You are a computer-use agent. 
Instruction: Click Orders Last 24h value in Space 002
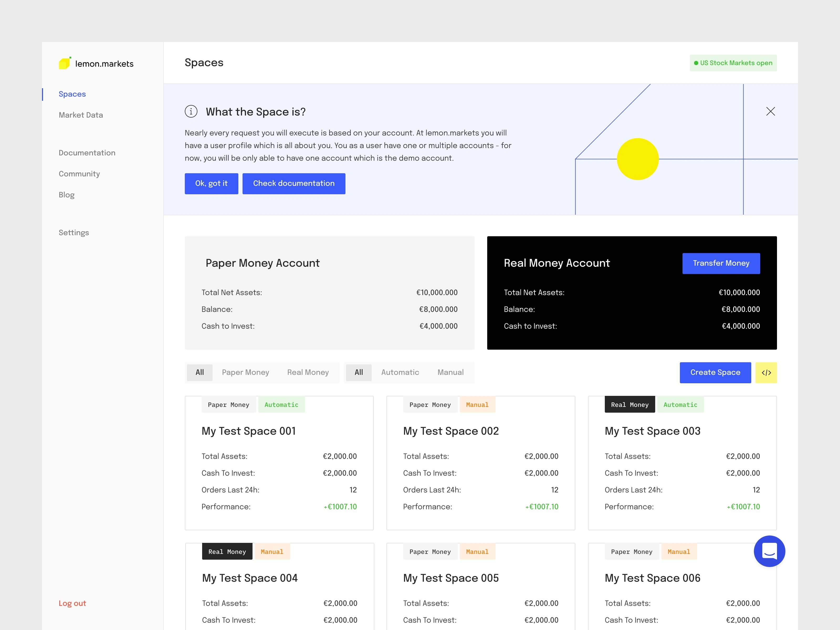(x=555, y=490)
